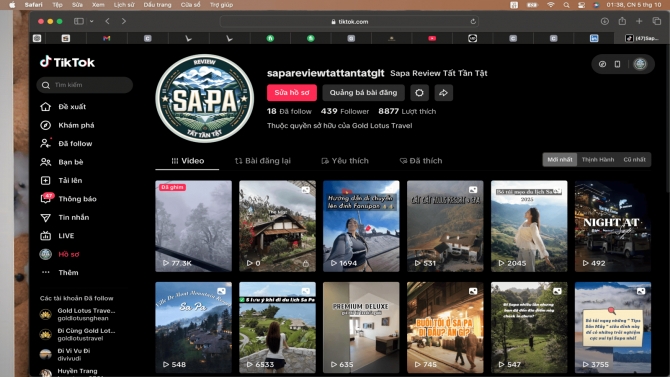Open Premium Deluxe video with 635 views
This screenshot has width=670, height=377.
361,327
